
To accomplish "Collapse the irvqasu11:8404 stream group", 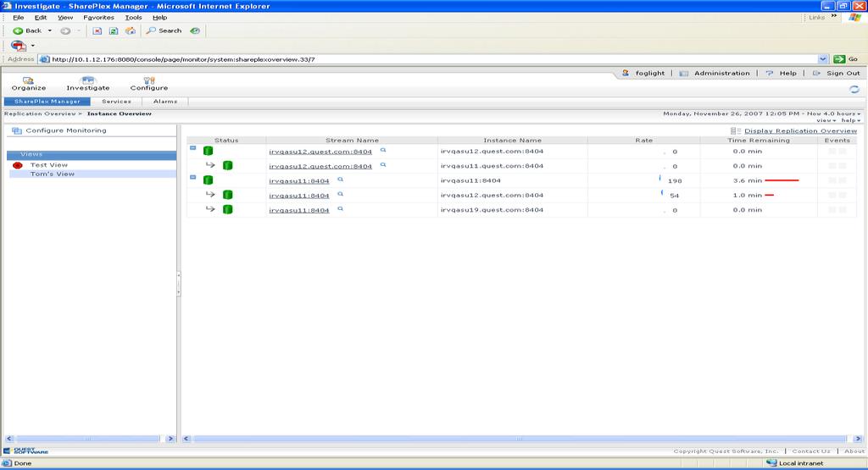I will tap(192, 178).
